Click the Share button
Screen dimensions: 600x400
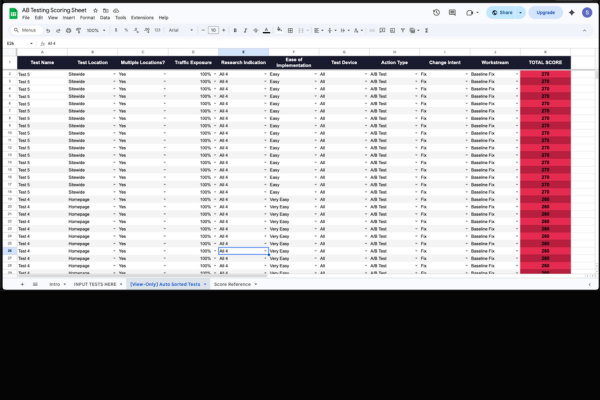[502, 13]
